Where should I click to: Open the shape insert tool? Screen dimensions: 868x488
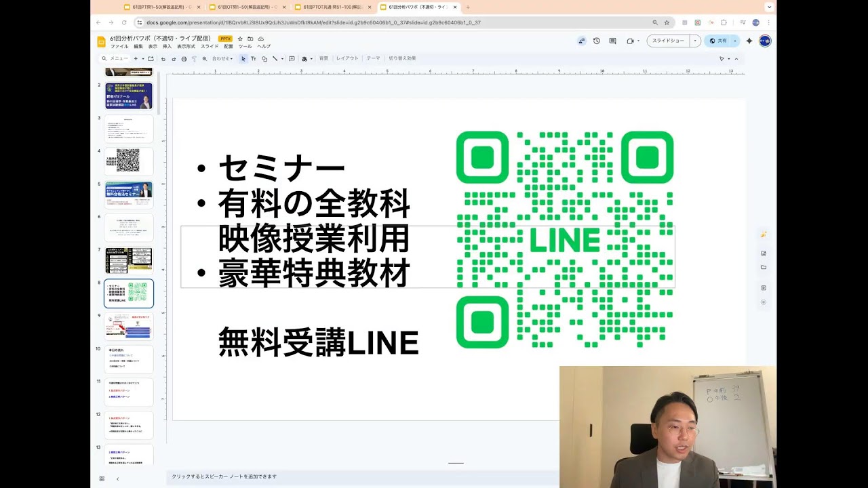[264, 59]
